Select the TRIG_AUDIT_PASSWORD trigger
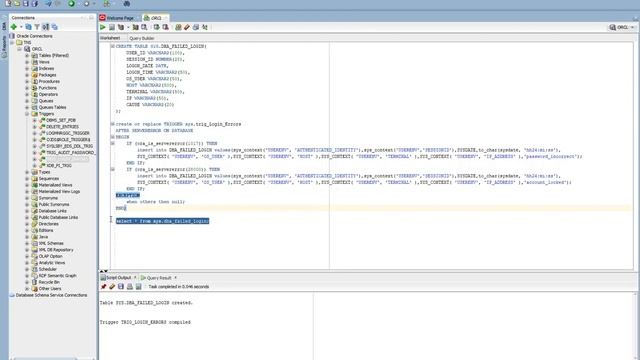 coord(70,153)
